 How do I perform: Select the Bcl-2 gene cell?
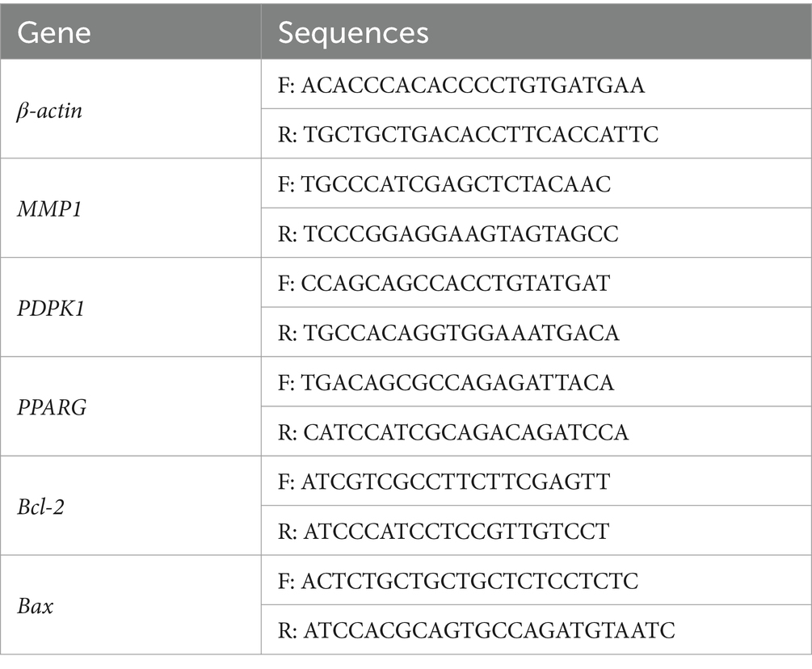[131, 506]
